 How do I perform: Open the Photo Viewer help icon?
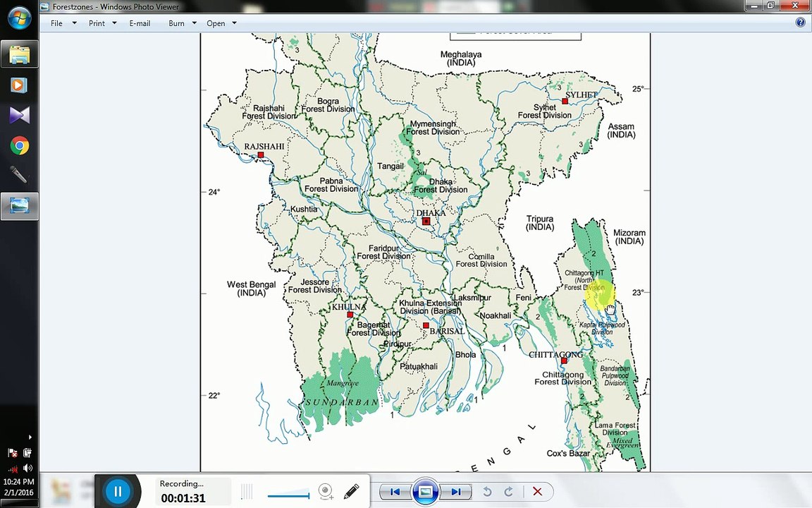pyautogui.click(x=801, y=23)
